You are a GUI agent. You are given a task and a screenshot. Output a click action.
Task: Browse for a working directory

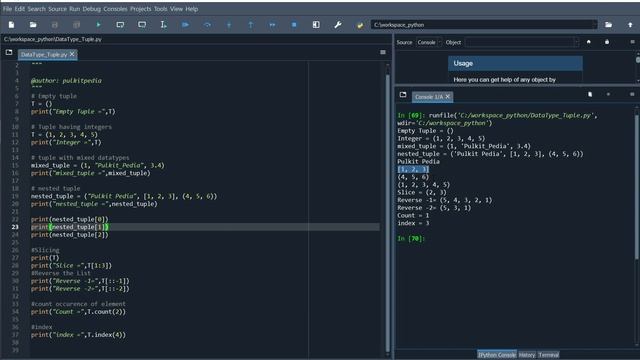[608, 25]
